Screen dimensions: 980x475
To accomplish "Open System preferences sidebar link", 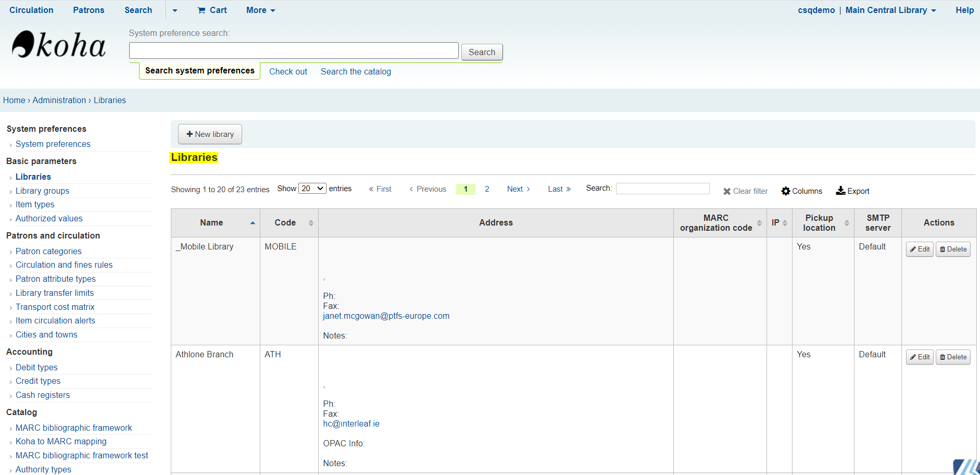I will (53, 144).
